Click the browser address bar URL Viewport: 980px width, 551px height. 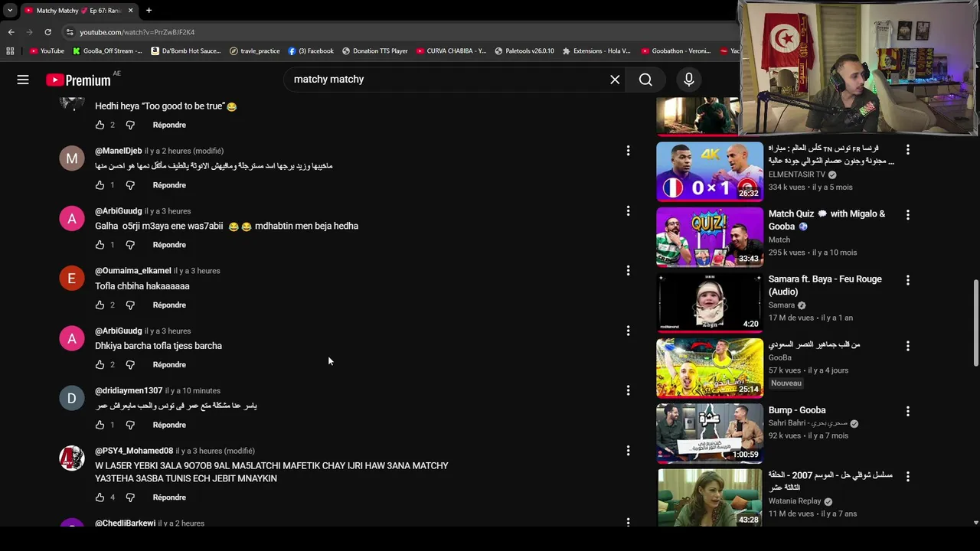(137, 32)
